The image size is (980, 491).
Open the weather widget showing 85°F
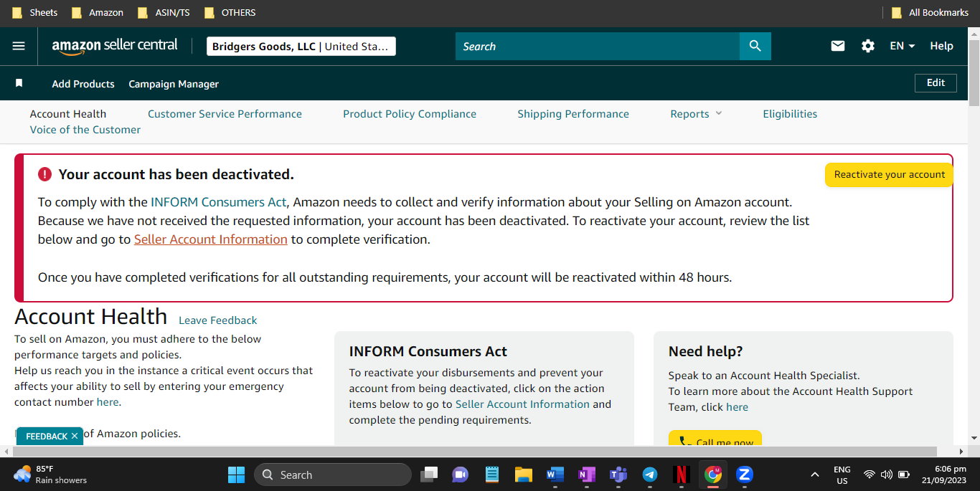point(50,475)
